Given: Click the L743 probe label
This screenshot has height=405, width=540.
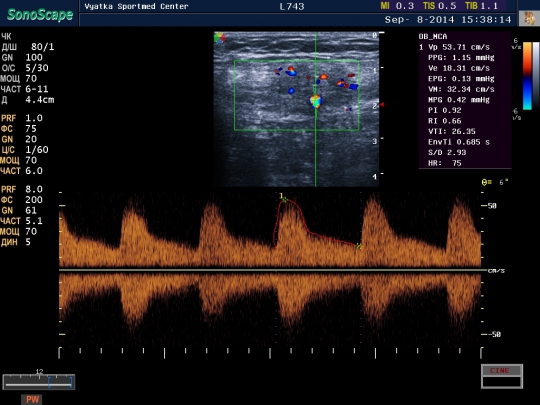Looking at the screenshot, I should tap(292, 6).
